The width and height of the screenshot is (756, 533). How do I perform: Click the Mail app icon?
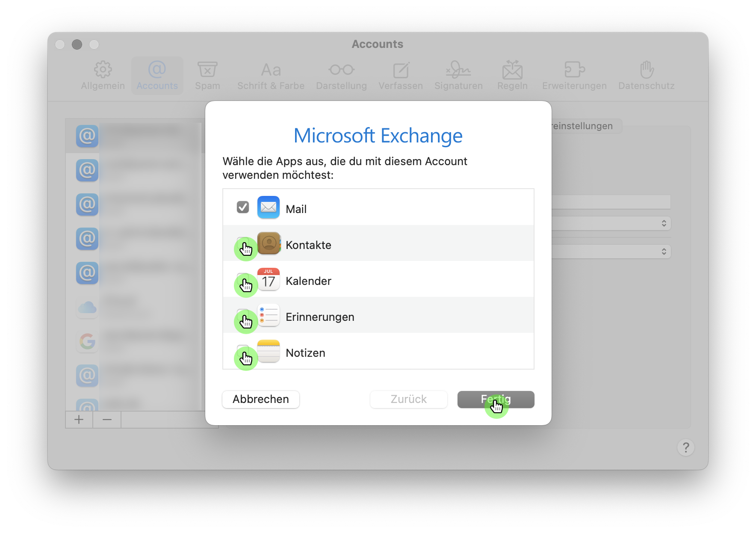pyautogui.click(x=269, y=207)
